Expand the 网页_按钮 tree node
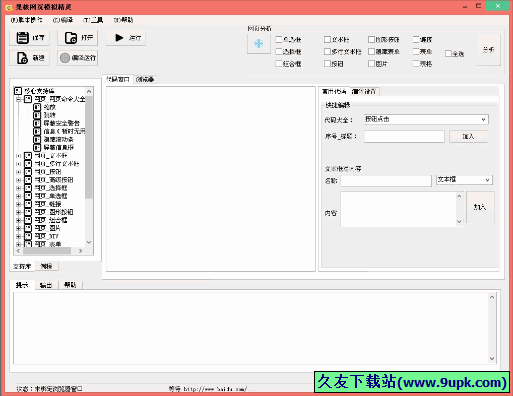Screen dimensions: 513x396 coord(19,172)
